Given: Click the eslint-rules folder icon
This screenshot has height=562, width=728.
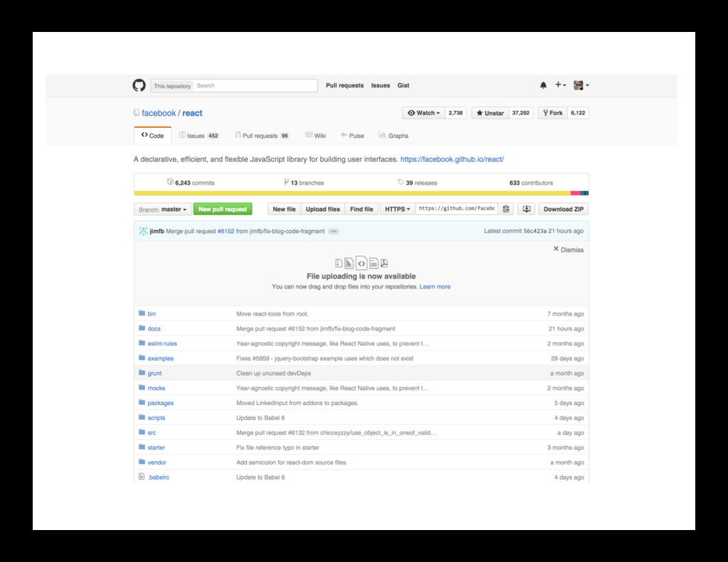Looking at the screenshot, I should point(141,343).
